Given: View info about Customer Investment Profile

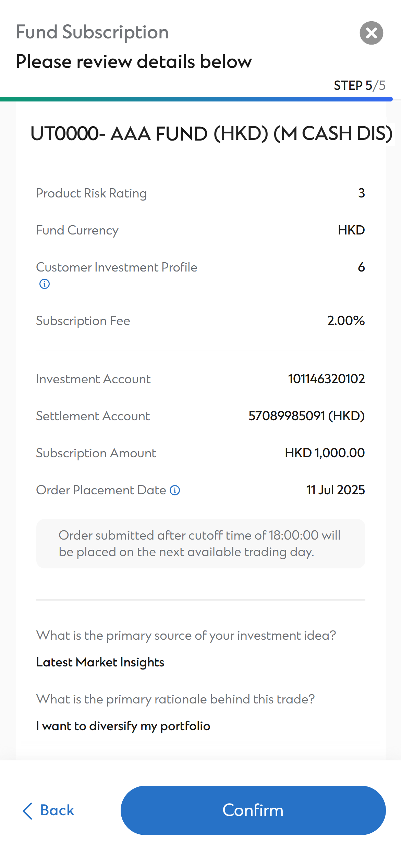Looking at the screenshot, I should coord(44,284).
